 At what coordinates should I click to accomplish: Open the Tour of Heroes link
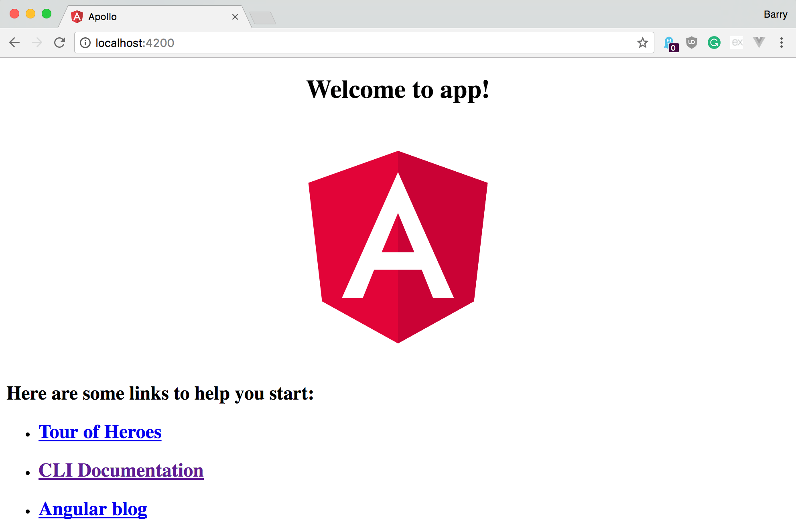100,432
